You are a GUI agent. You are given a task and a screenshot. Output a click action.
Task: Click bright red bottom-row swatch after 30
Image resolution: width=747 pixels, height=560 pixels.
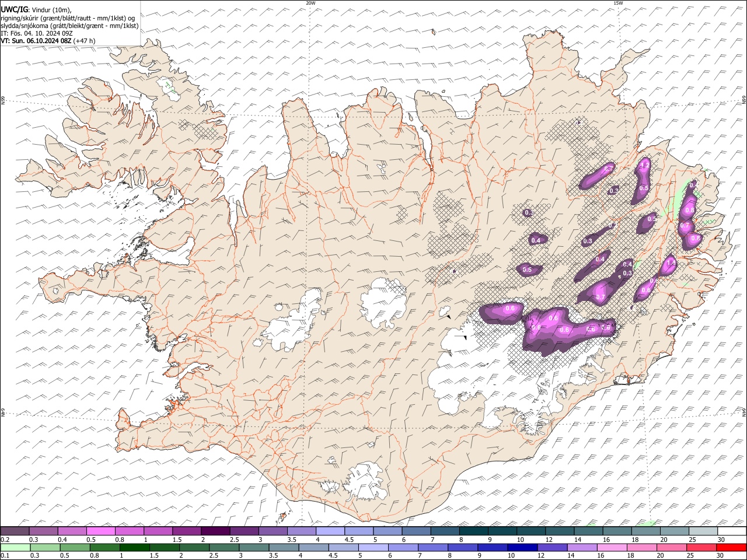pos(730,547)
